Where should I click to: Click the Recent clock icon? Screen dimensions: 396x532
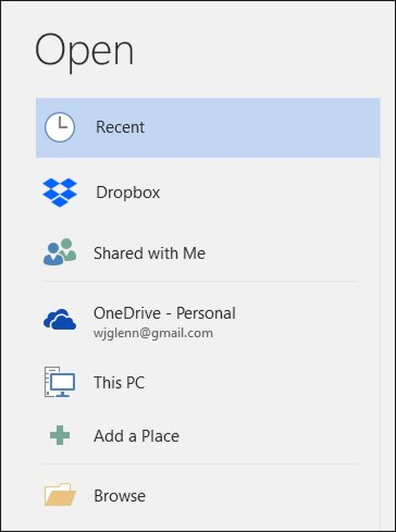click(x=59, y=127)
